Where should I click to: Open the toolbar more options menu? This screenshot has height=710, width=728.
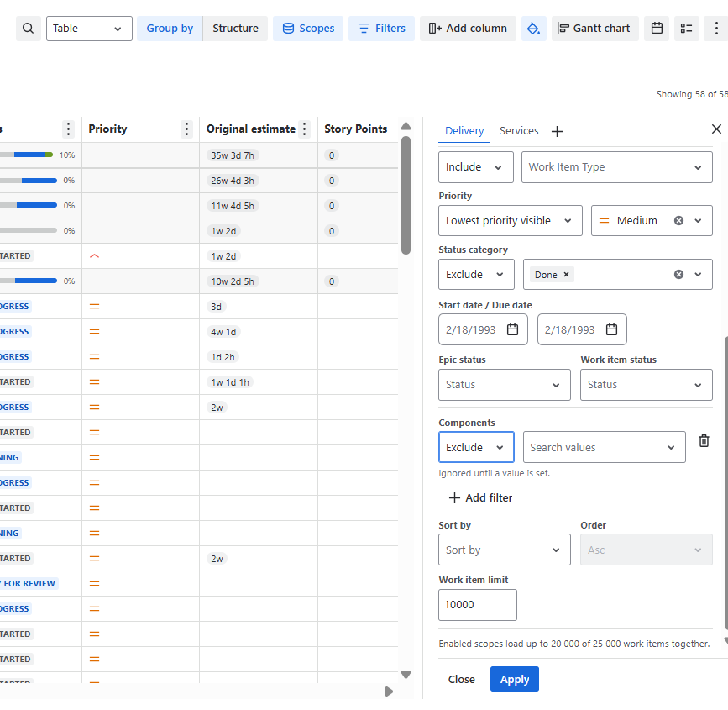[716, 29]
